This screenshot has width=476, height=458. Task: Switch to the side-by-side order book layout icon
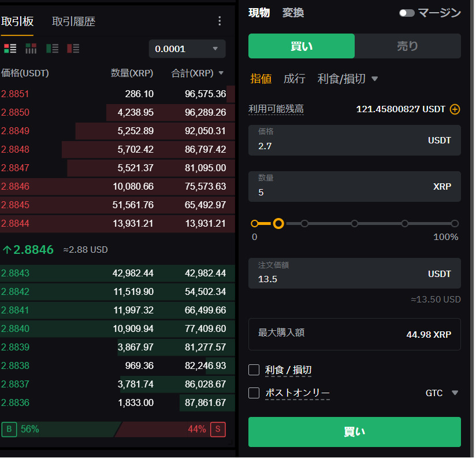(31, 49)
